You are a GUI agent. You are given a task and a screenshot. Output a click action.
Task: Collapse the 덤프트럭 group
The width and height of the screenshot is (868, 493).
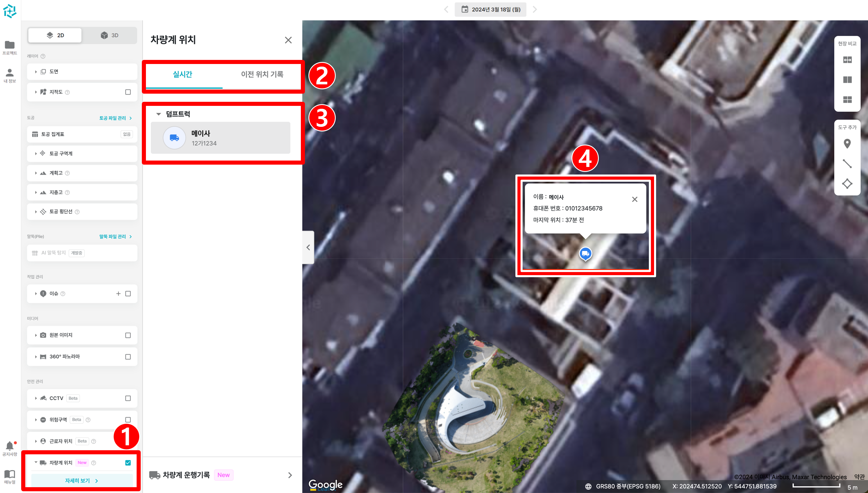coord(158,114)
